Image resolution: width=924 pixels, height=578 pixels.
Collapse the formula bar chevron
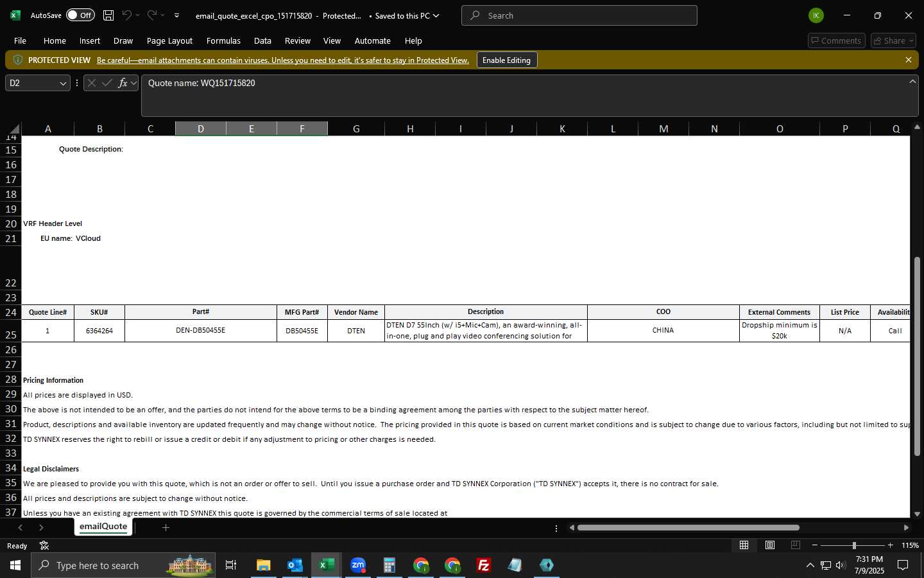[x=912, y=82]
